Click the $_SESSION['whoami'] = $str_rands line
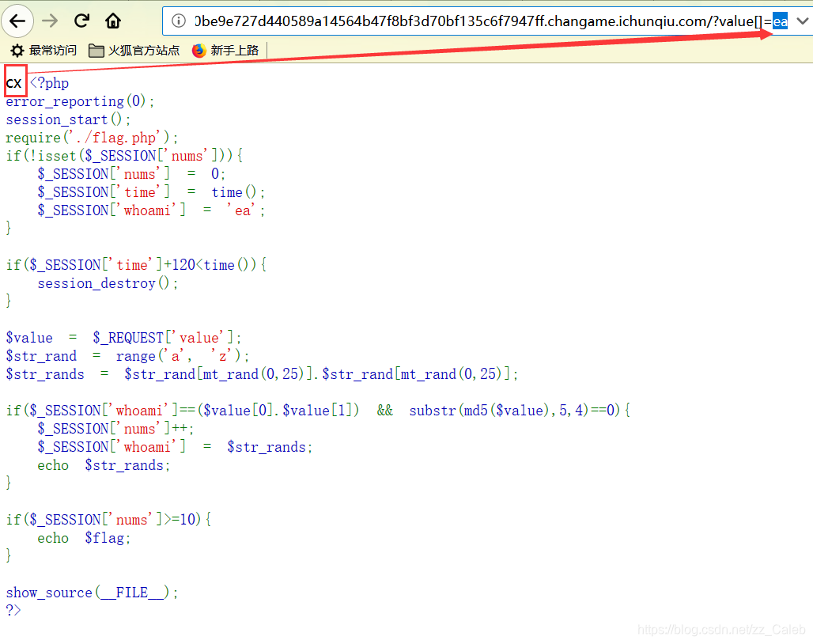 pos(175,446)
